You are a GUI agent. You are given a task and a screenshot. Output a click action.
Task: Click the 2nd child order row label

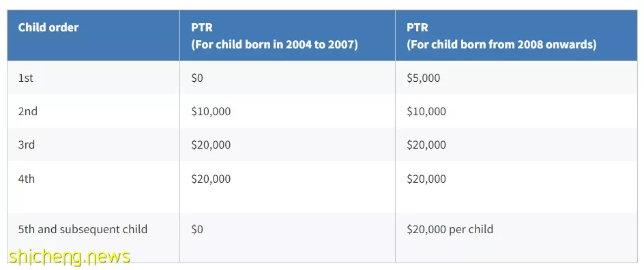pos(27,111)
